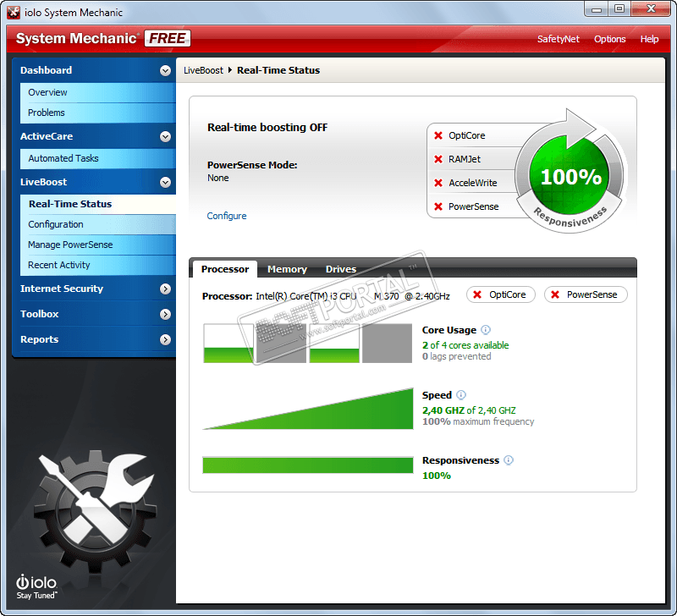Click the first core usage bar

pos(228,344)
